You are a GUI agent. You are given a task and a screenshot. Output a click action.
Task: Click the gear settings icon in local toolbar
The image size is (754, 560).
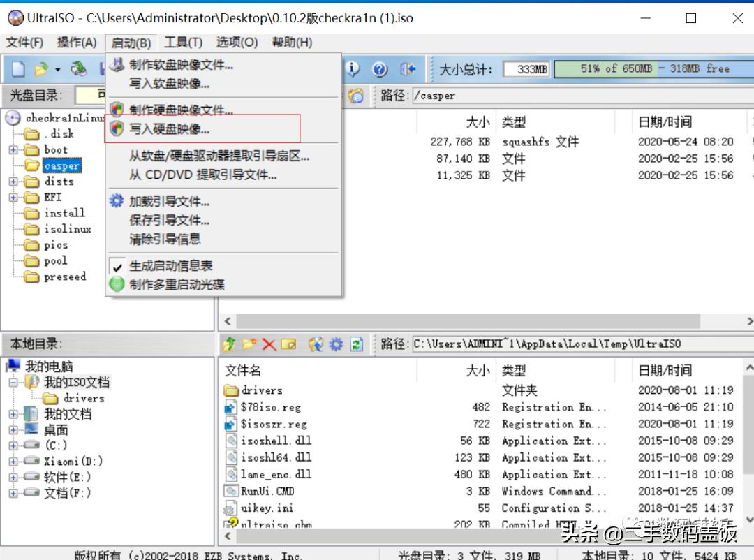click(x=335, y=344)
